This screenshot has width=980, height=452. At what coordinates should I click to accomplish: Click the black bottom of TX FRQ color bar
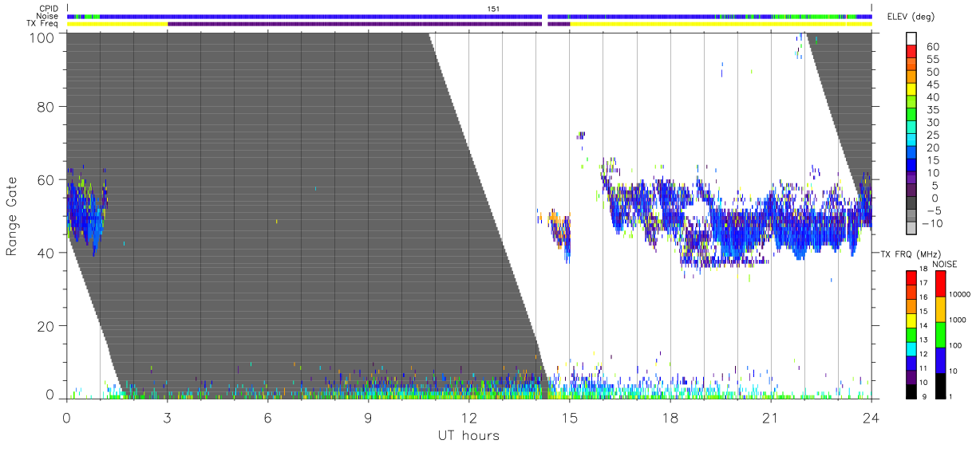point(912,391)
